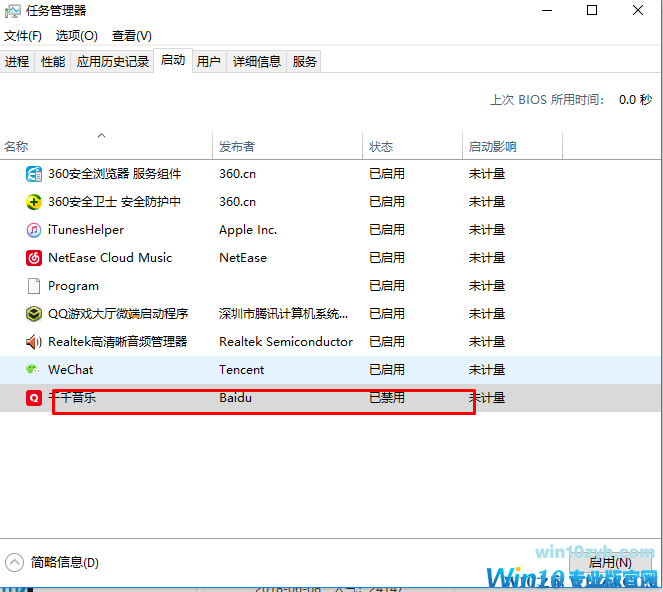Click the Realtek audio manager speaker icon
Image resolution: width=663 pixels, height=592 pixels.
(x=34, y=342)
